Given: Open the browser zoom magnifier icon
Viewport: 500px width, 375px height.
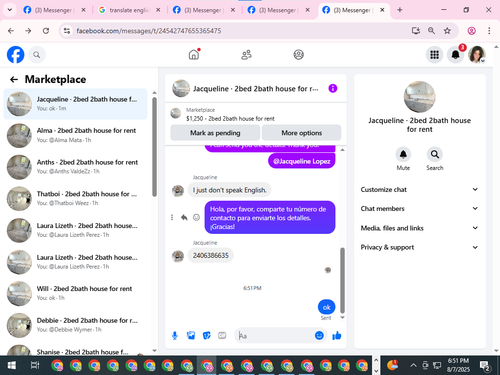Looking at the screenshot, I should pos(431,31).
